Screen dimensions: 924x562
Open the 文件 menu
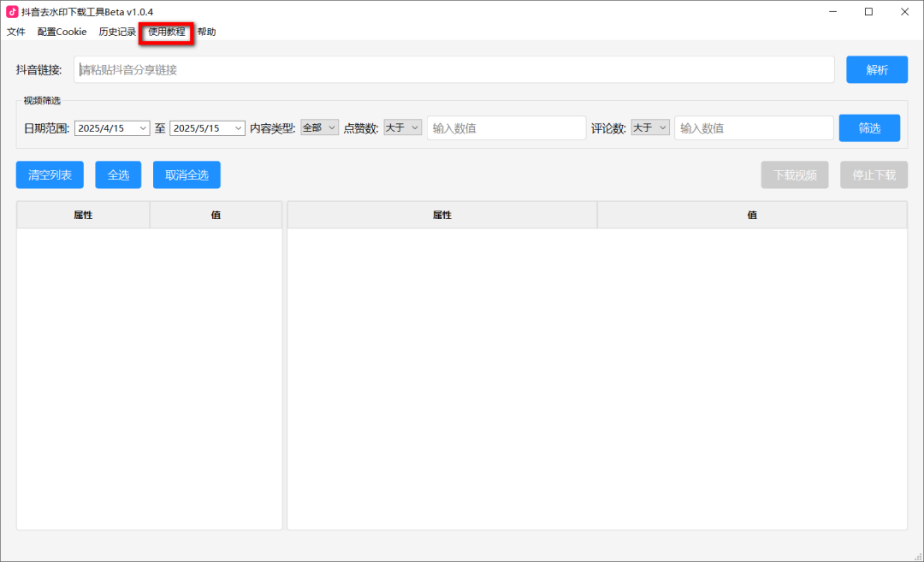coord(16,32)
